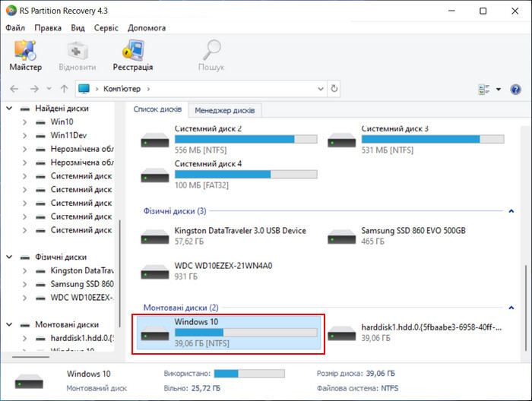Click the tree panel vertical scrollbar

119,273
